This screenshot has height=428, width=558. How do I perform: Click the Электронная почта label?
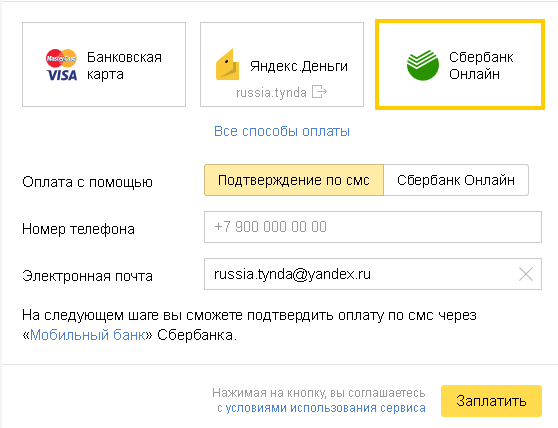click(x=88, y=276)
